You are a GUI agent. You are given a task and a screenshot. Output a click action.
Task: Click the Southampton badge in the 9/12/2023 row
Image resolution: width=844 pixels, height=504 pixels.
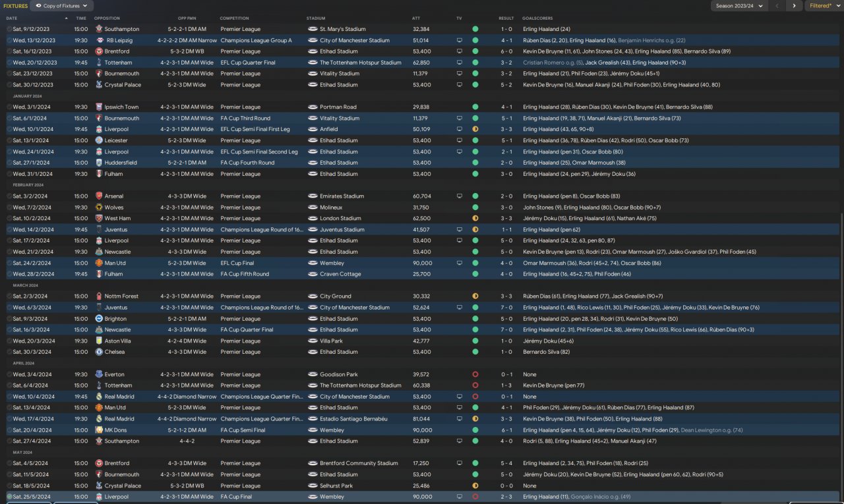pos(99,29)
